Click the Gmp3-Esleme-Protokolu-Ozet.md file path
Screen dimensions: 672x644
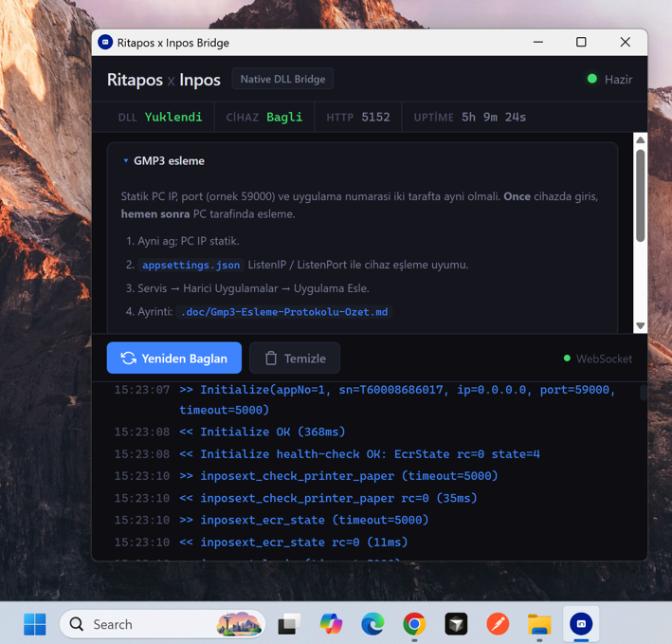[x=284, y=312]
